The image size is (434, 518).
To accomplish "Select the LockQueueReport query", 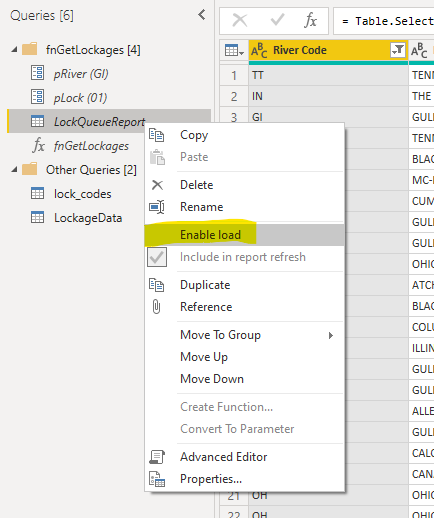I will click(x=109, y=121).
